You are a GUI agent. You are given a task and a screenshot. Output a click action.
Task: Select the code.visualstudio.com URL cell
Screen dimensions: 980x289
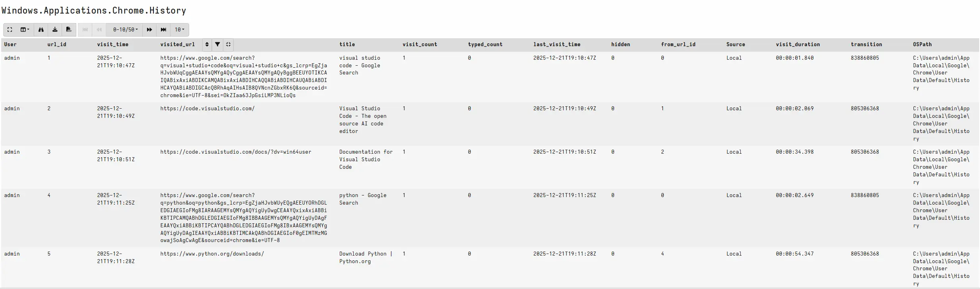207,109
